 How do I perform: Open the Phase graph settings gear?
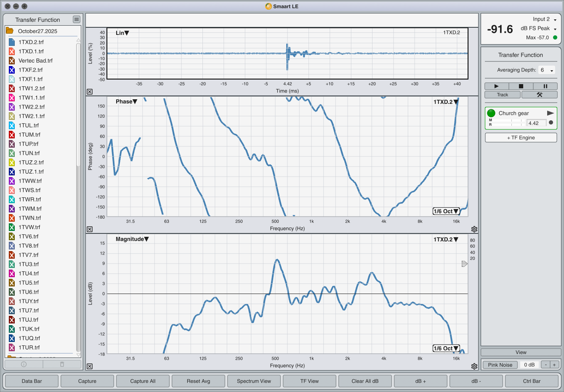474,229
